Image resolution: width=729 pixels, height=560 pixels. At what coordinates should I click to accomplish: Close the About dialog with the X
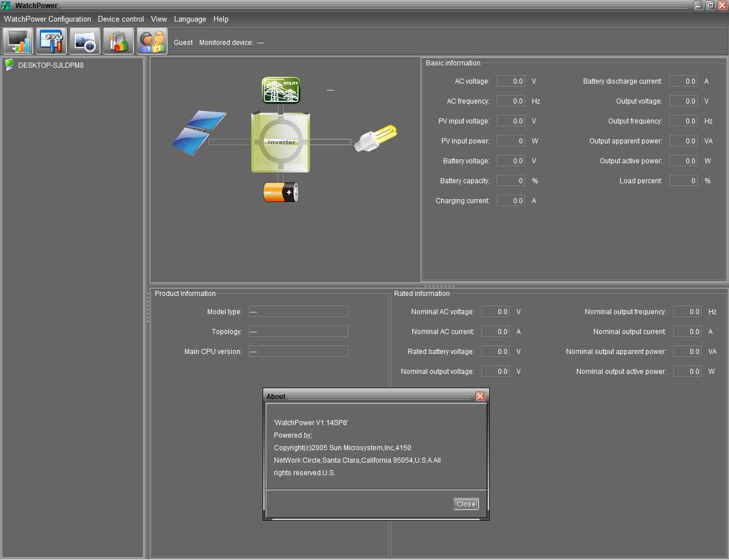click(480, 397)
